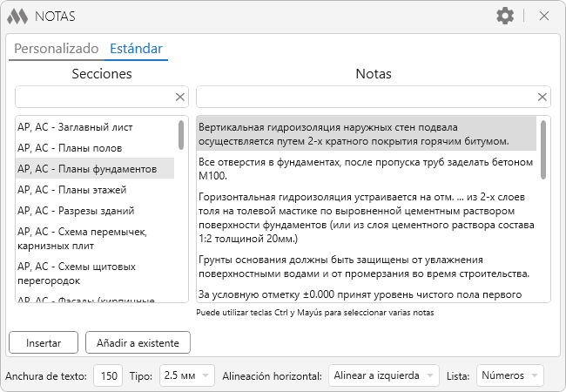
Task: Choose section АР, АС - Планы полов
Action: pos(70,148)
